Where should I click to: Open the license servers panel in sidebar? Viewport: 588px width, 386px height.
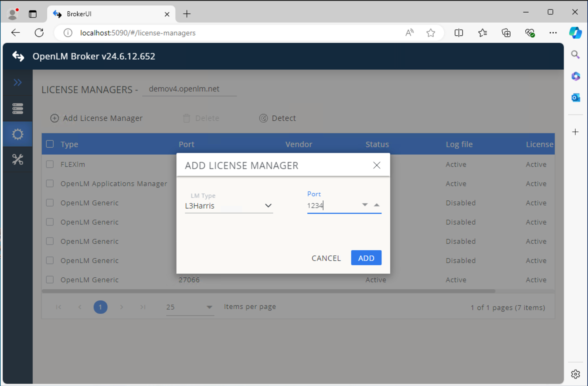coord(17,108)
